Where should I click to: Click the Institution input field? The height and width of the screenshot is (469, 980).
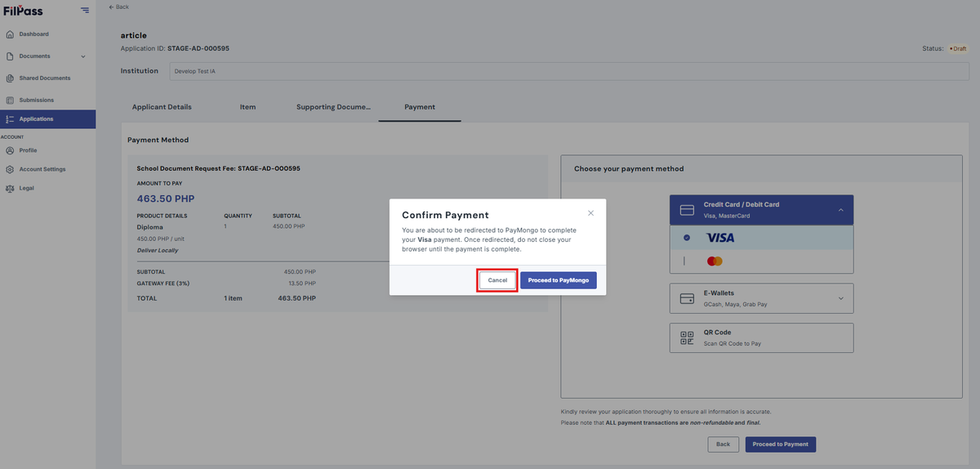568,71
